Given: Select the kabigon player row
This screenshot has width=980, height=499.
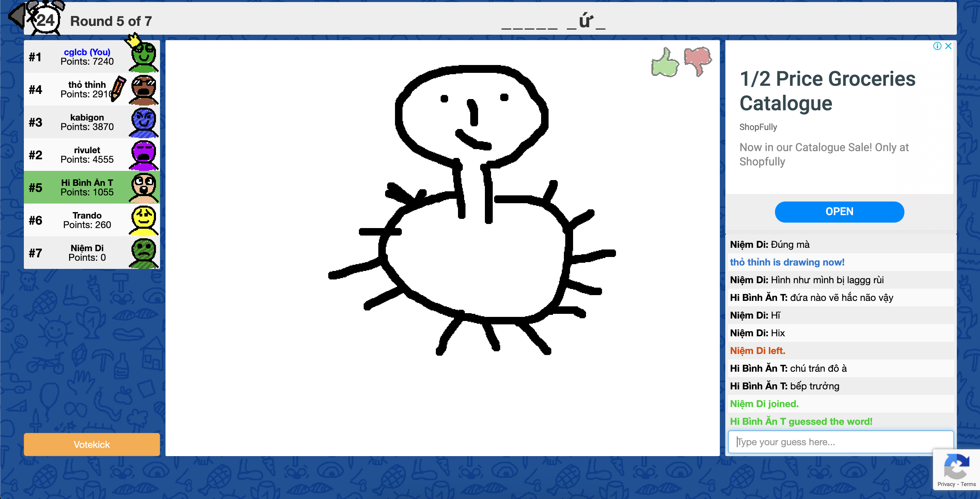Looking at the screenshot, I should coord(87,122).
